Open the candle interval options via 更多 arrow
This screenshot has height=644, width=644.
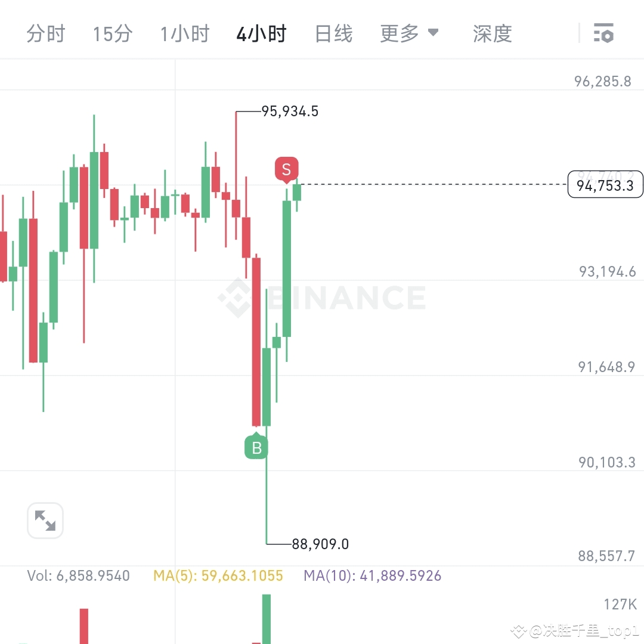point(434,33)
